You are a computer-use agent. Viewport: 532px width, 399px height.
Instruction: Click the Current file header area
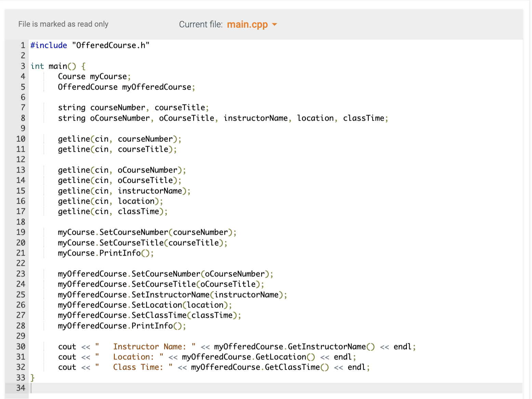click(x=201, y=24)
